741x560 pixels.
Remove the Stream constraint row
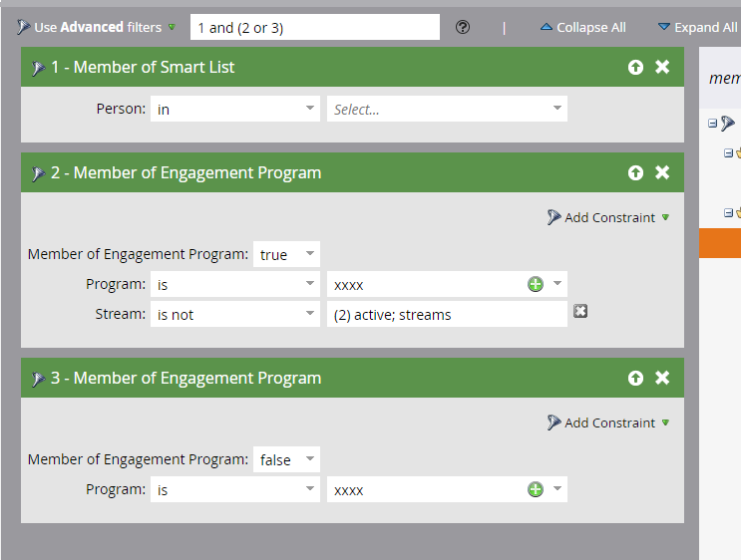pyautogui.click(x=580, y=312)
